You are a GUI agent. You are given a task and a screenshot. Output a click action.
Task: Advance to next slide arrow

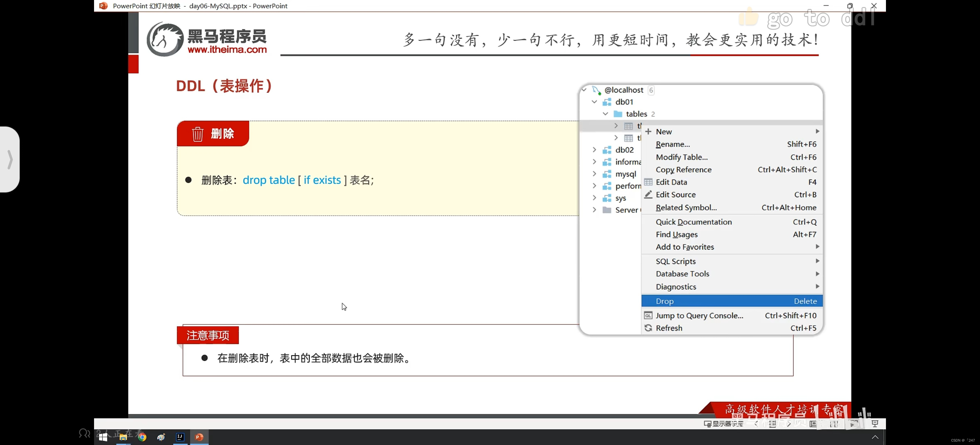pos(789,424)
